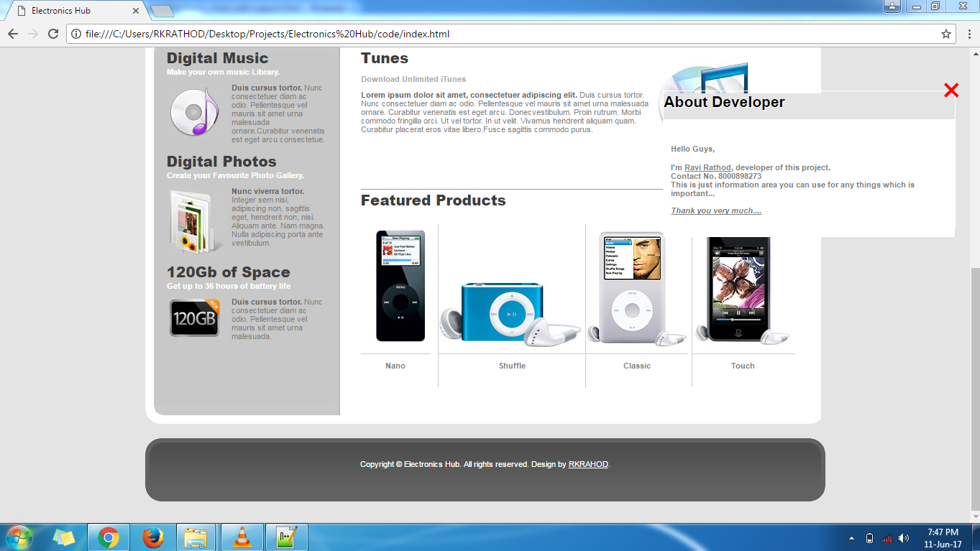
Task: Click the volume speaker tray icon
Action: click(904, 538)
